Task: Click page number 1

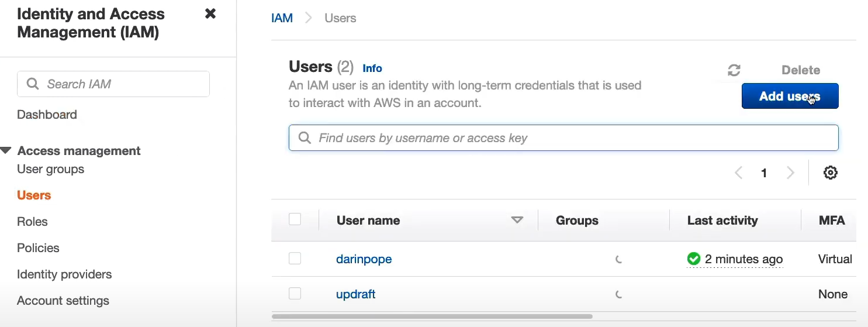Action: tap(764, 173)
